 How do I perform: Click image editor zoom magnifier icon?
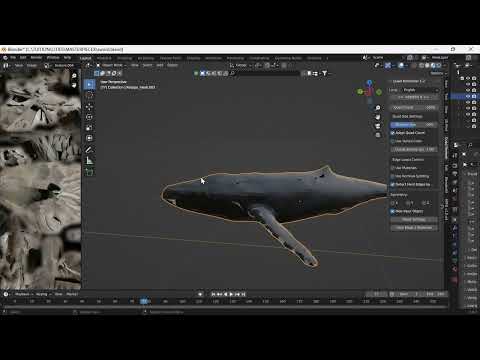[x=74, y=76]
